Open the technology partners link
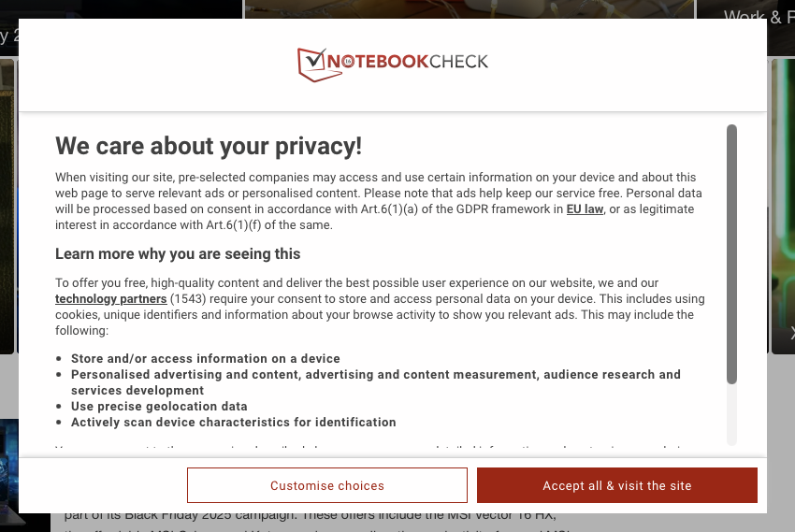Screen dimensions: 795x532 tap(110, 299)
